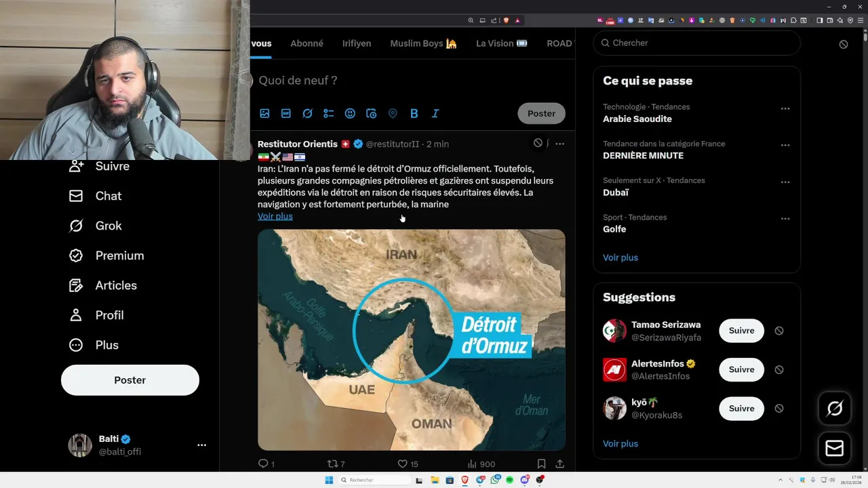Open WhatsApp from the taskbar
Screen dimensions: 868x488
[495, 480]
